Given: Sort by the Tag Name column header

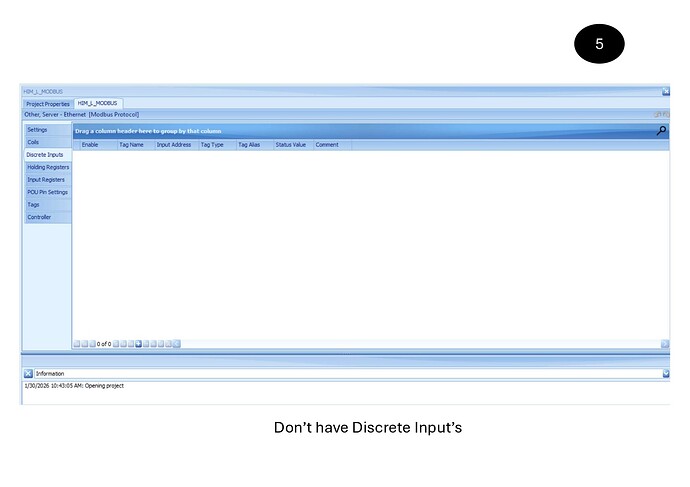Looking at the screenshot, I should (x=131, y=145).
